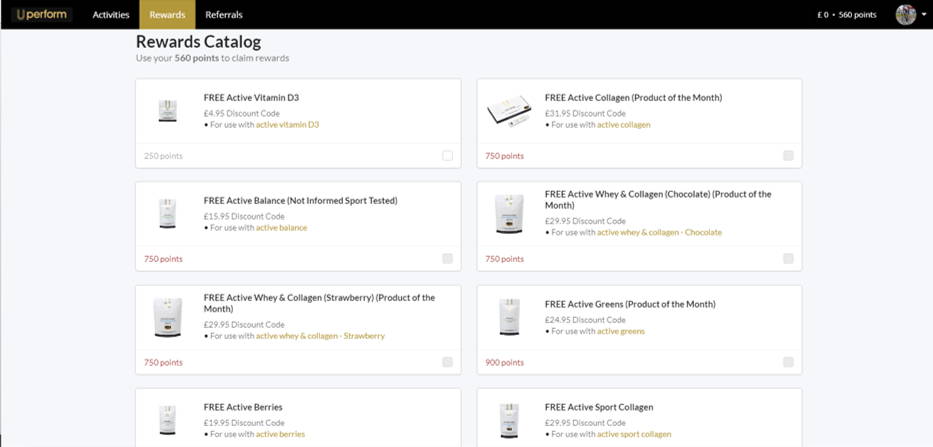
Task: Click the FREE Active Greens title
Action: tap(630, 304)
